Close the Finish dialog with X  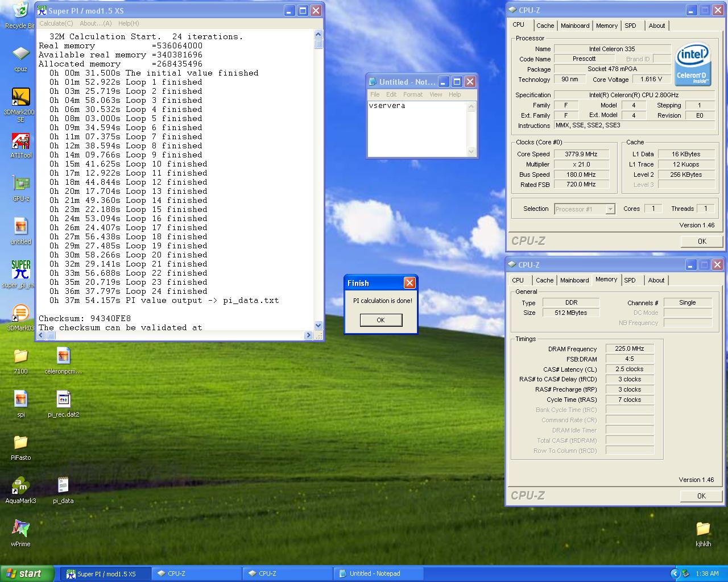409,283
